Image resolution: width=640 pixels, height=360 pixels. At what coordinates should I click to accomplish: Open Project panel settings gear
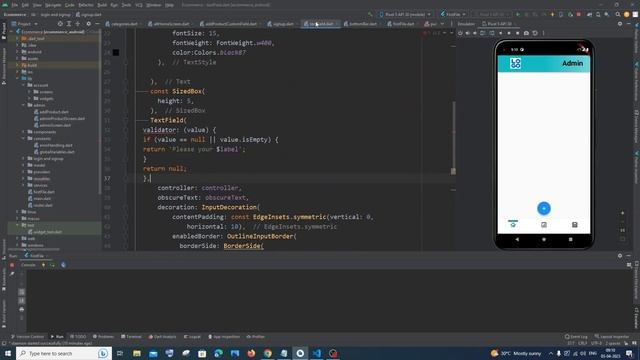coord(89,24)
